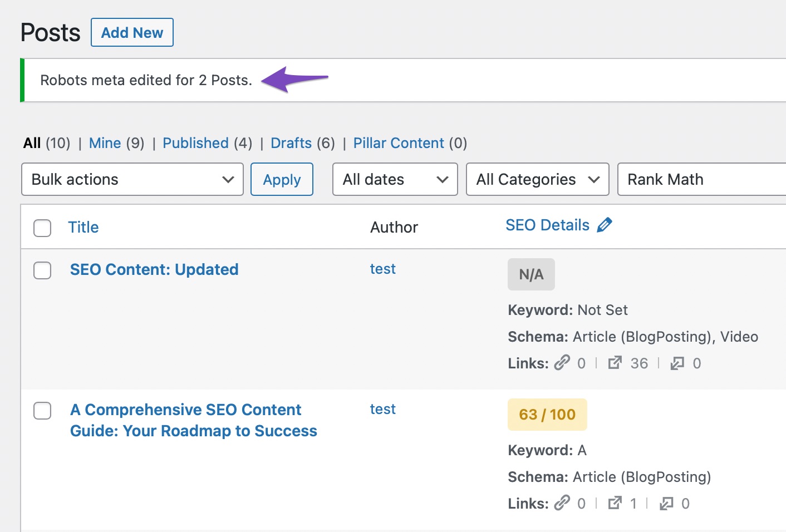Toggle the select-all posts checkbox in header
Viewport: 786px width, 532px height.
[42, 228]
